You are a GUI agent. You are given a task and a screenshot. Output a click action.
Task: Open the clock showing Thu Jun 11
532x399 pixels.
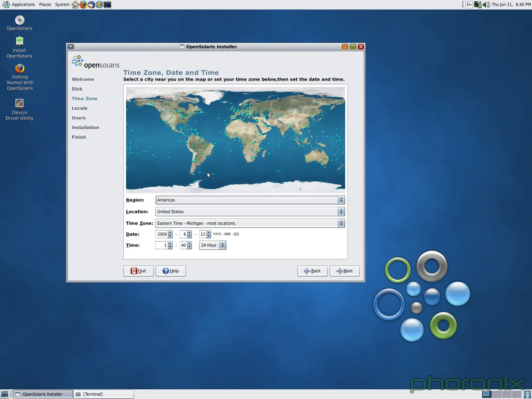511,5
